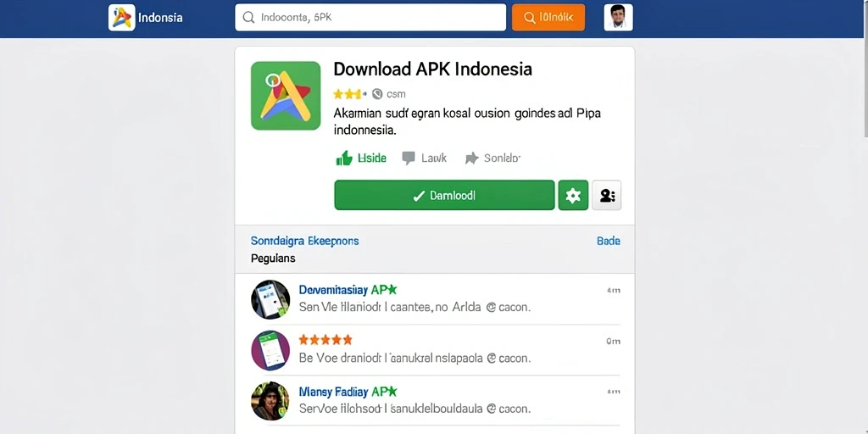The height and width of the screenshot is (434, 868).
Task: Click the text 'Servoe filohsod'
Action: 341,409
